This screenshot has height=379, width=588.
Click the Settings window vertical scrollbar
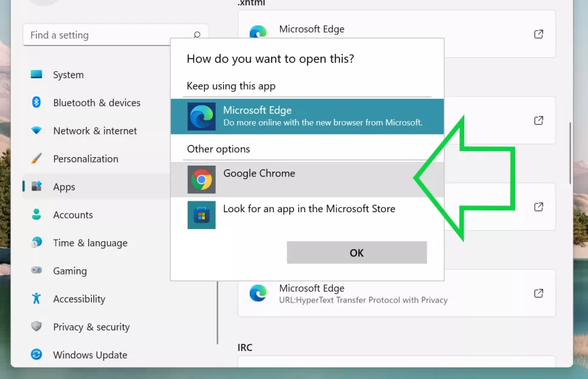tap(570, 153)
